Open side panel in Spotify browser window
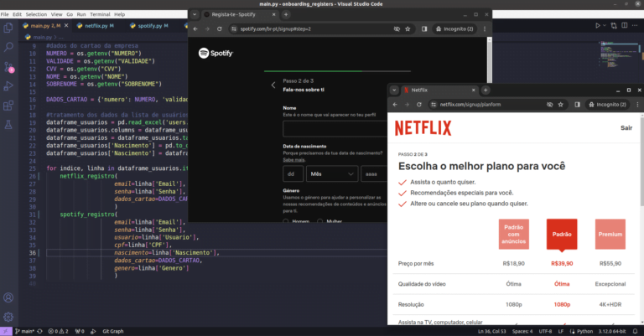This screenshot has height=336, width=644. [x=424, y=29]
